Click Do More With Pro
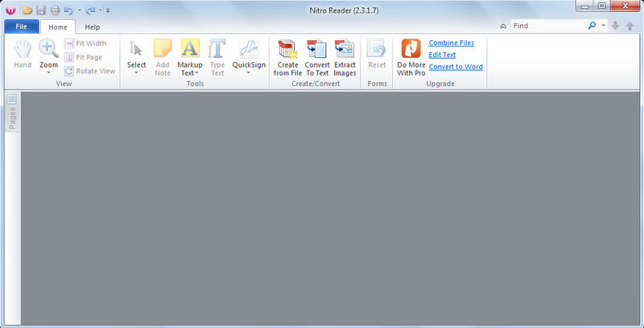The height and width of the screenshot is (328, 644). pos(411,57)
